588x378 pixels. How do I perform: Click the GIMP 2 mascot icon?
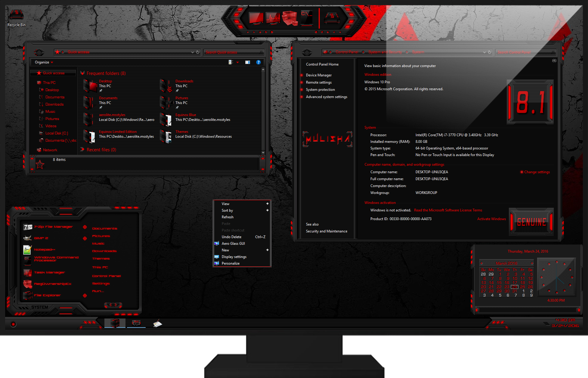(27, 238)
